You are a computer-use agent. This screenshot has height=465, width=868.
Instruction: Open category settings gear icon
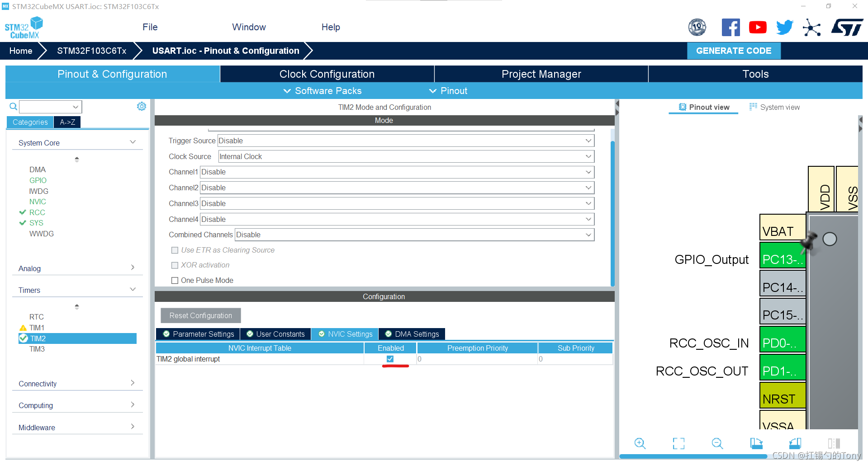point(142,106)
